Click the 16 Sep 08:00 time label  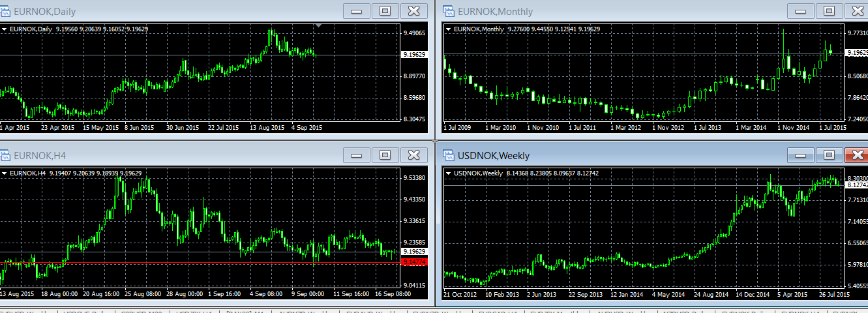394,294
